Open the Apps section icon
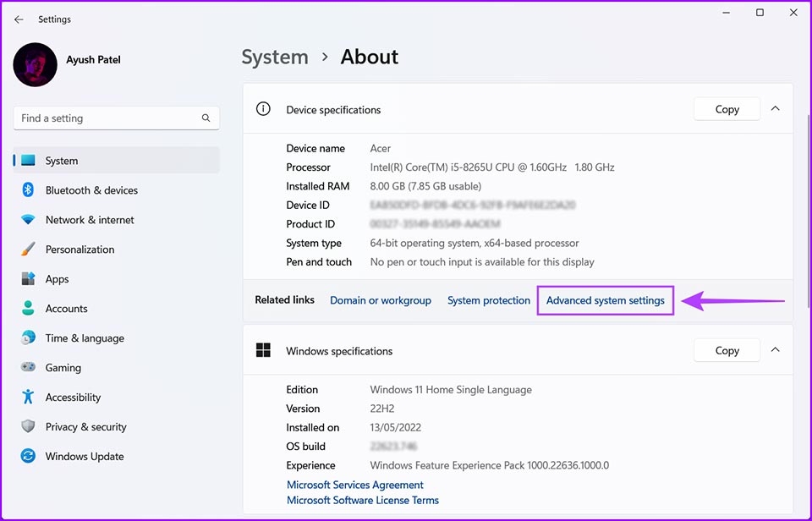812x521 pixels. (26, 279)
